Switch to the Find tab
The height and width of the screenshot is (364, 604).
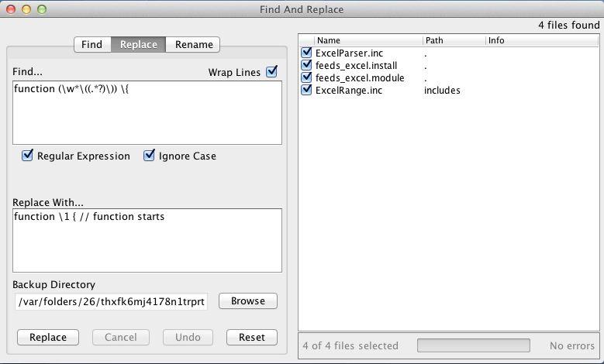(x=91, y=45)
